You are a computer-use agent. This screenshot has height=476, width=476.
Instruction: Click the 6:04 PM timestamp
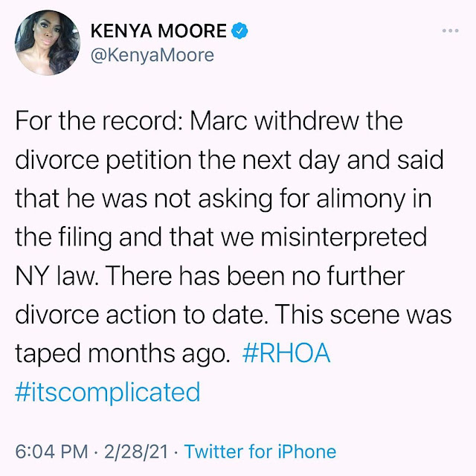tap(51, 451)
